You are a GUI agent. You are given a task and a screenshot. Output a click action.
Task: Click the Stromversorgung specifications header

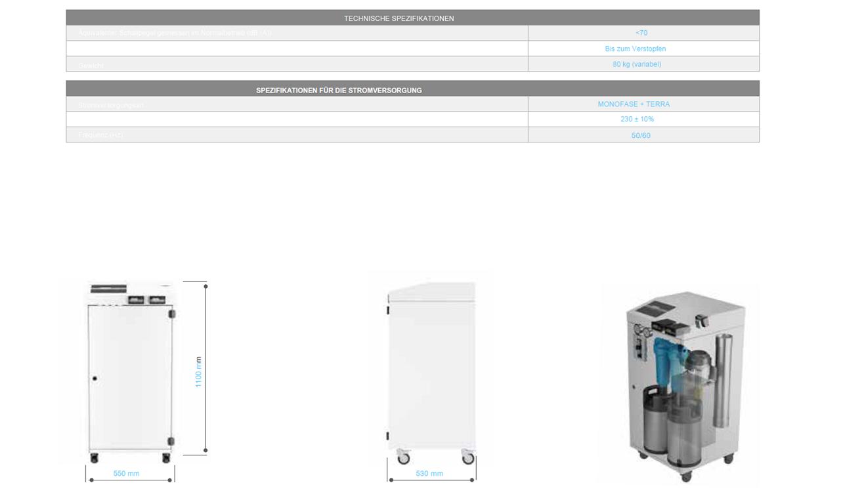(339, 90)
